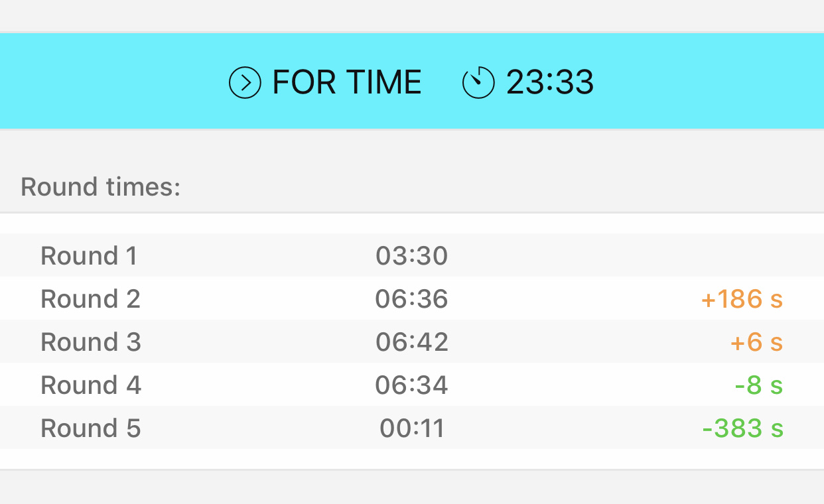
Task: Select the FOR TIME workout label
Action: (346, 83)
